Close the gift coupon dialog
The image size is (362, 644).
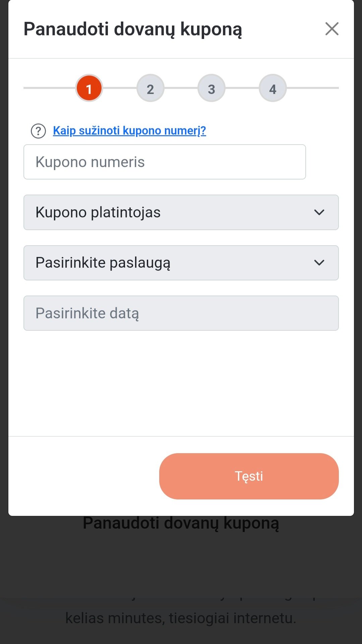332,29
